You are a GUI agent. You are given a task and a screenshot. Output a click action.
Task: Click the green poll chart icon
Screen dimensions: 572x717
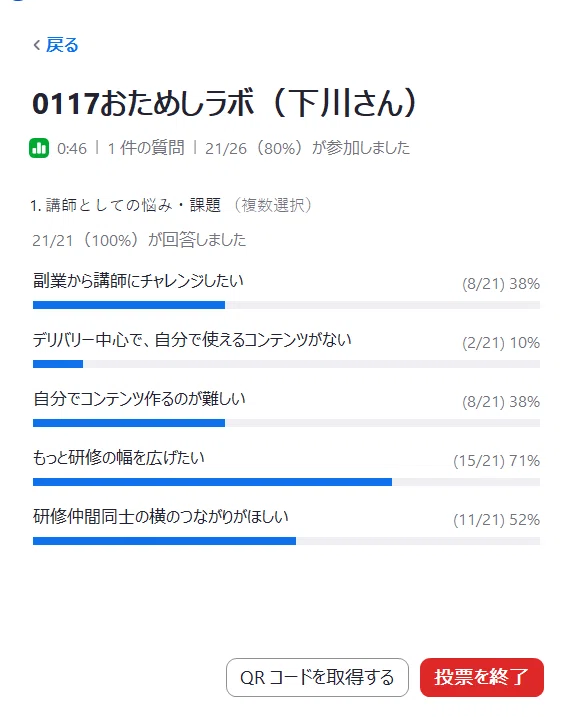(39, 148)
